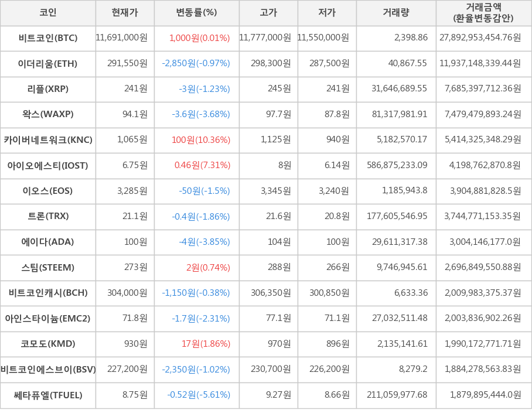
Task: Open the 에이다(ADA) coin entry
Action: (x=48, y=242)
